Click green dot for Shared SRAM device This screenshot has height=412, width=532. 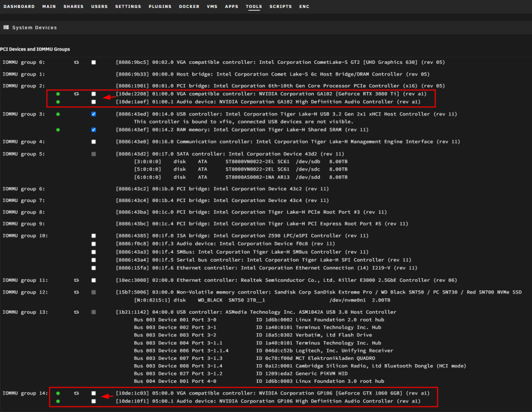tap(58, 130)
